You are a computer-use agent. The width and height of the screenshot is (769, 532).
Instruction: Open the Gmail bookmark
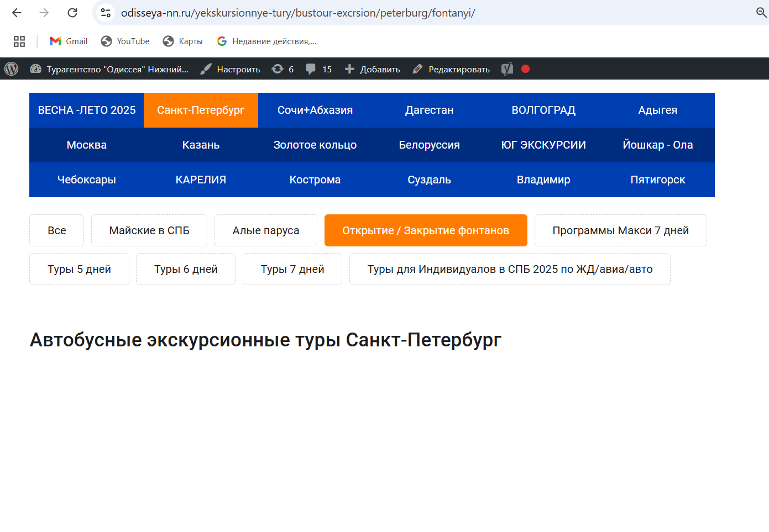pyautogui.click(x=69, y=41)
